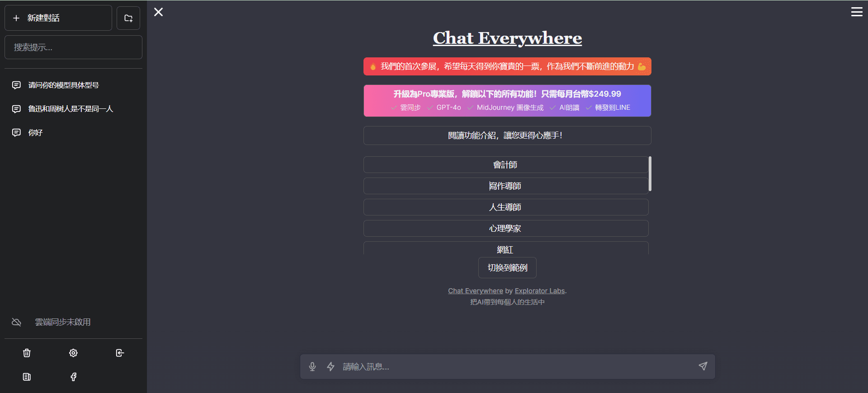Viewport: 868px width, 393px height.
Task: Click the document news icon
Action: point(27,377)
